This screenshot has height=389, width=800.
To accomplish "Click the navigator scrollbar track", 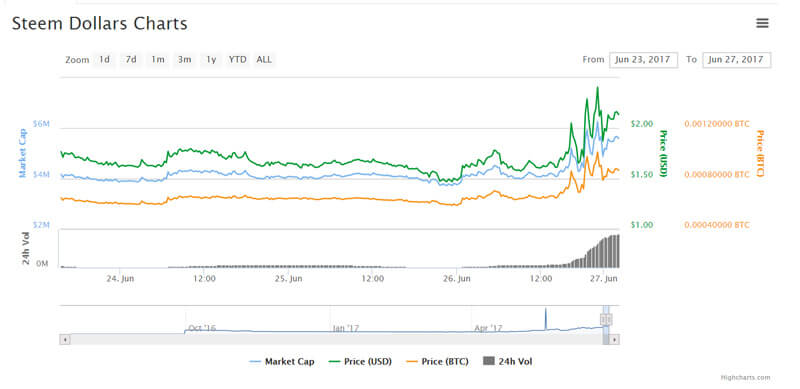I will [x=336, y=339].
